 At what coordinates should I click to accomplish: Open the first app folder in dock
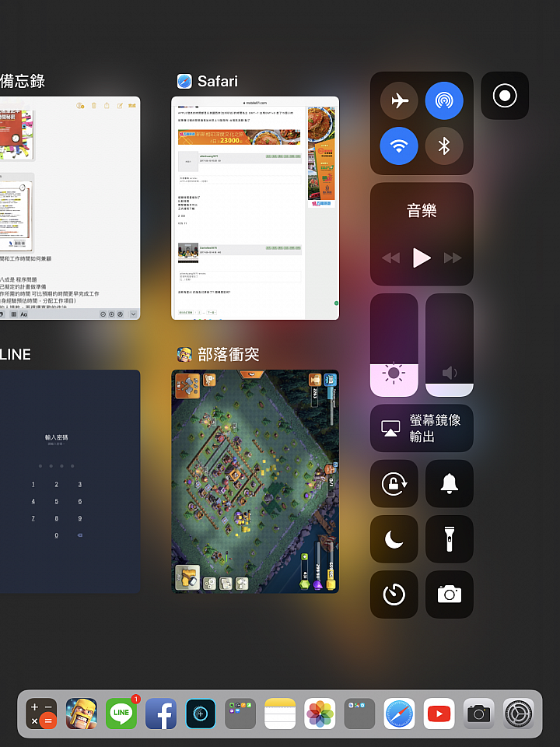click(x=240, y=714)
